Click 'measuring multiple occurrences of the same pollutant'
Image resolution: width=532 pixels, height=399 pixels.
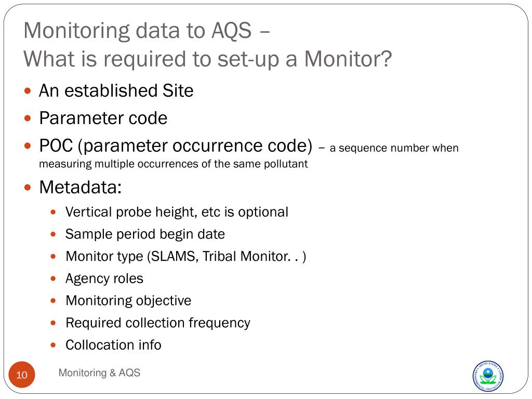click(x=174, y=164)
